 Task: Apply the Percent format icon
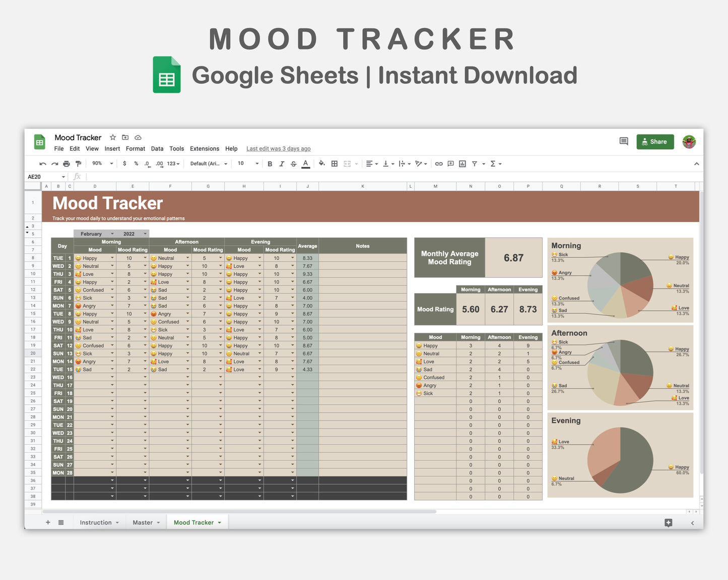coord(136,163)
